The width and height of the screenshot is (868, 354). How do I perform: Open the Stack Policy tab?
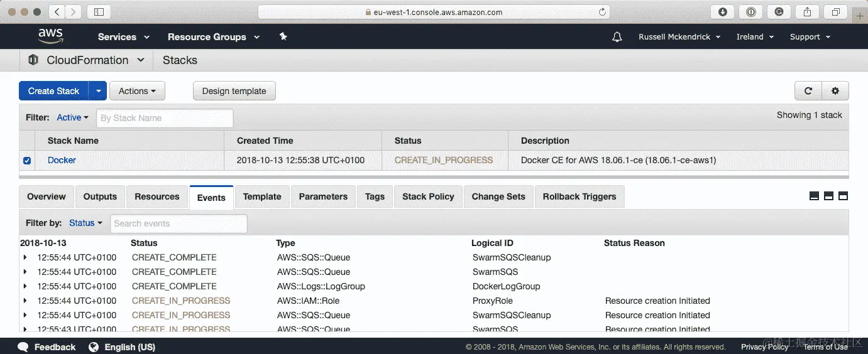click(428, 196)
